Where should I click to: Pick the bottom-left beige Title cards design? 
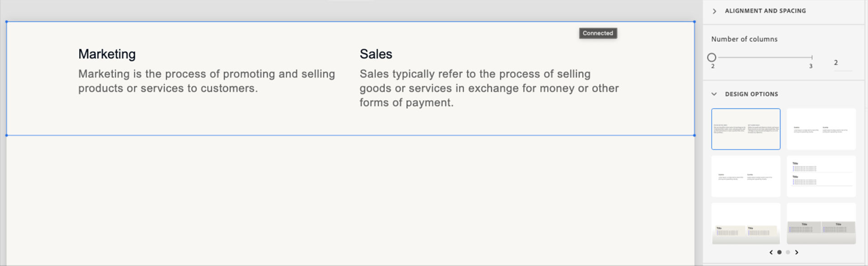point(745,224)
